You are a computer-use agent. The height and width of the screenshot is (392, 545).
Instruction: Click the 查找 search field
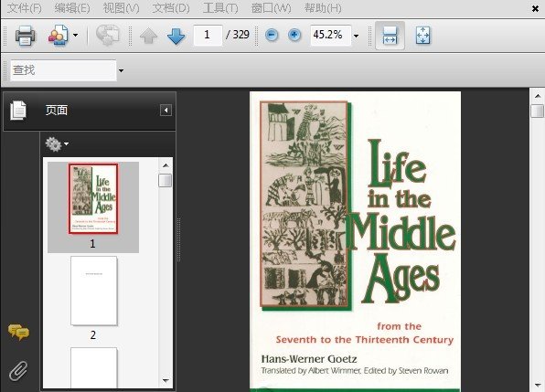pyautogui.click(x=63, y=70)
